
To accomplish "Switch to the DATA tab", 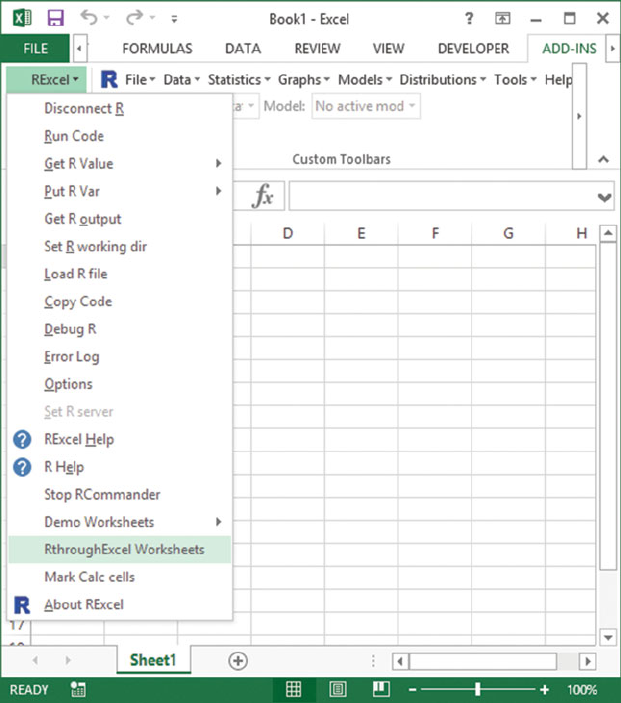I will coord(243,48).
